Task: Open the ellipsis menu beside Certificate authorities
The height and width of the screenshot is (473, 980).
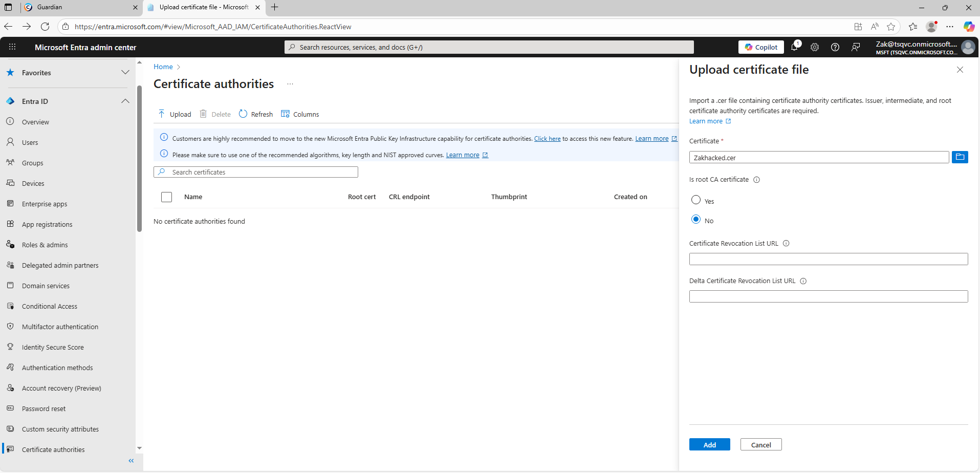Action: 290,84
